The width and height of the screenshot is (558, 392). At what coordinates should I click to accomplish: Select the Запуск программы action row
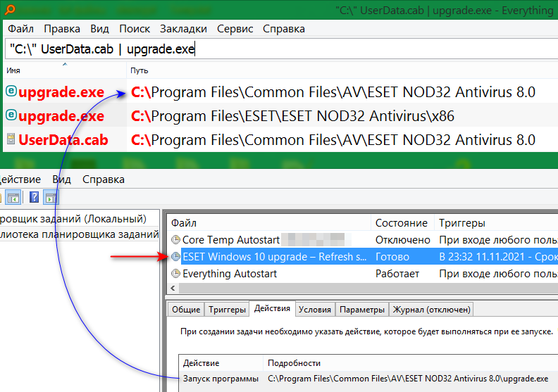coord(368,379)
